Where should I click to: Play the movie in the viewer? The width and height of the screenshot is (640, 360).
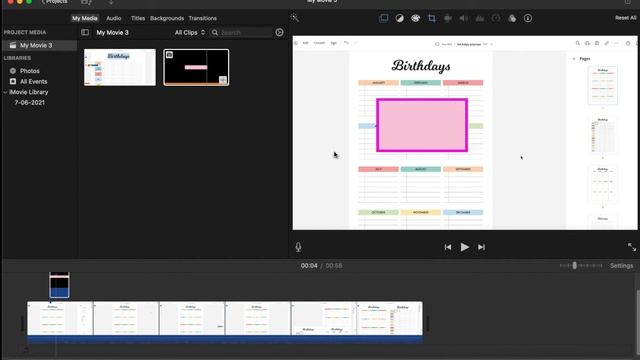[464, 247]
